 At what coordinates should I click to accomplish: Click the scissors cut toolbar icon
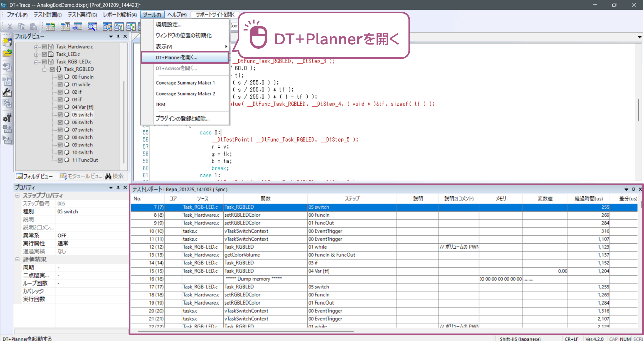coord(10,26)
